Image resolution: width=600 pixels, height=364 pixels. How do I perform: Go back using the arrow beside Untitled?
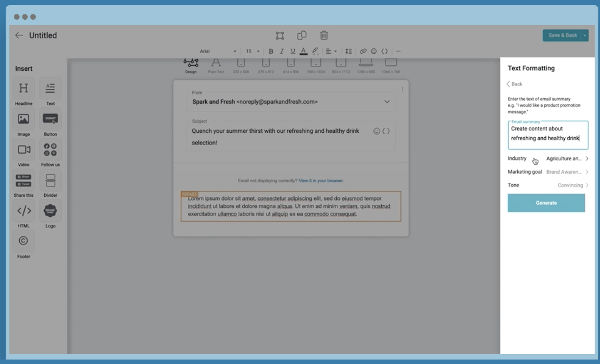click(19, 35)
